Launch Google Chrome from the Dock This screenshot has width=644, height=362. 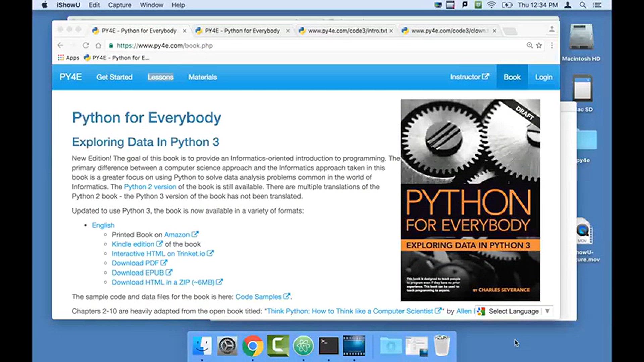pyautogui.click(x=253, y=346)
